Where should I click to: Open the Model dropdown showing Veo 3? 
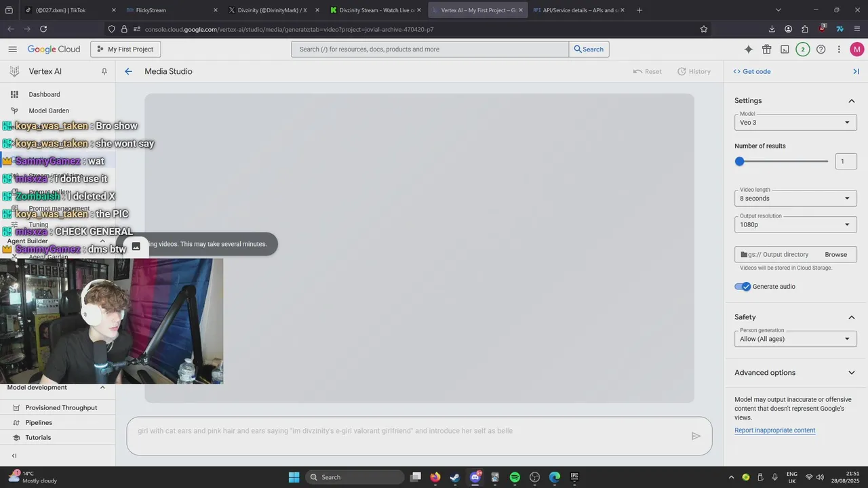795,122
